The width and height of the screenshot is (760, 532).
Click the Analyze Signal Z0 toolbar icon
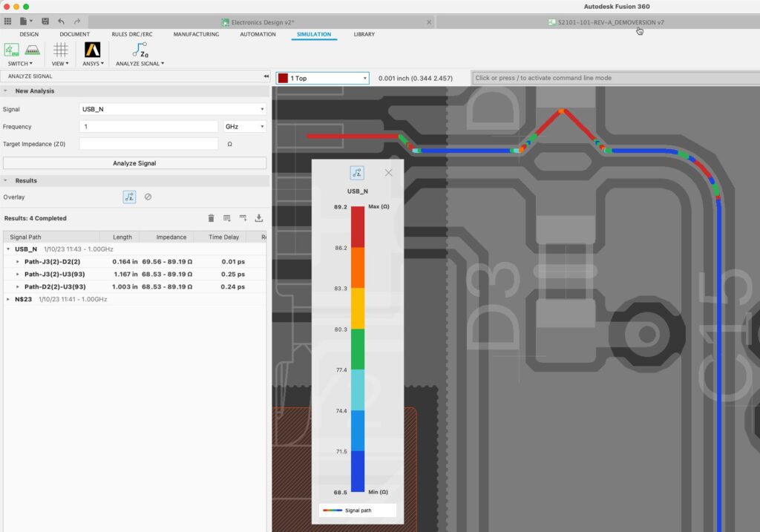tap(139, 50)
